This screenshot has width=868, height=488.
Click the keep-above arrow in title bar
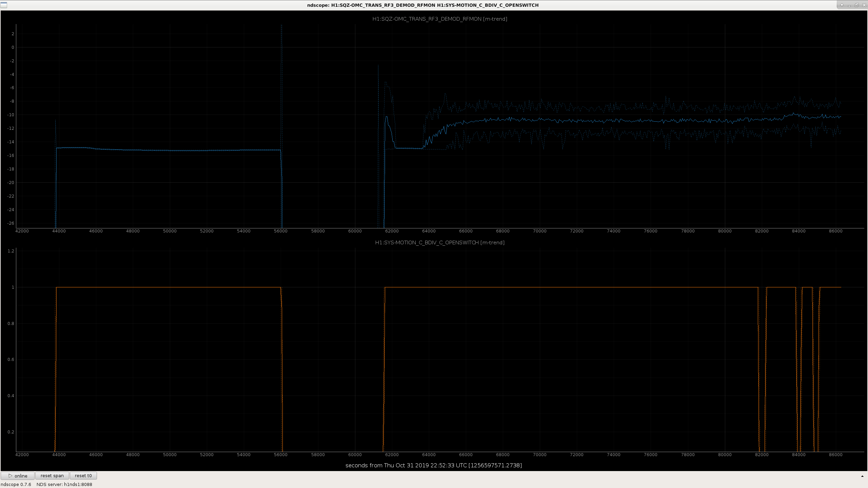point(842,5)
